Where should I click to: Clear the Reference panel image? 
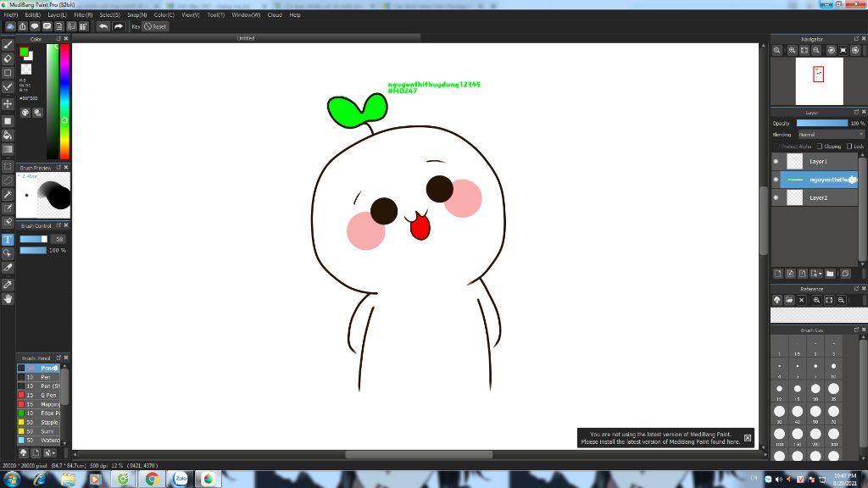coord(802,300)
